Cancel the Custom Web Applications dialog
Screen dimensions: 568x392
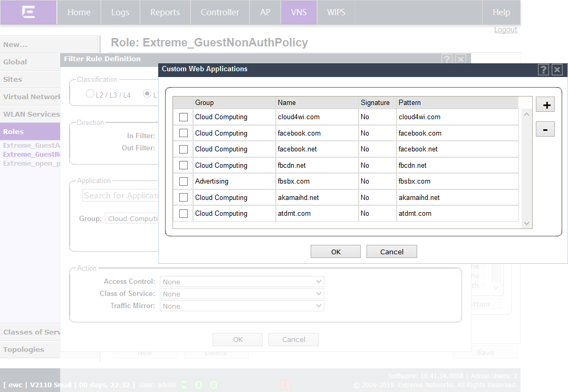pyautogui.click(x=391, y=252)
